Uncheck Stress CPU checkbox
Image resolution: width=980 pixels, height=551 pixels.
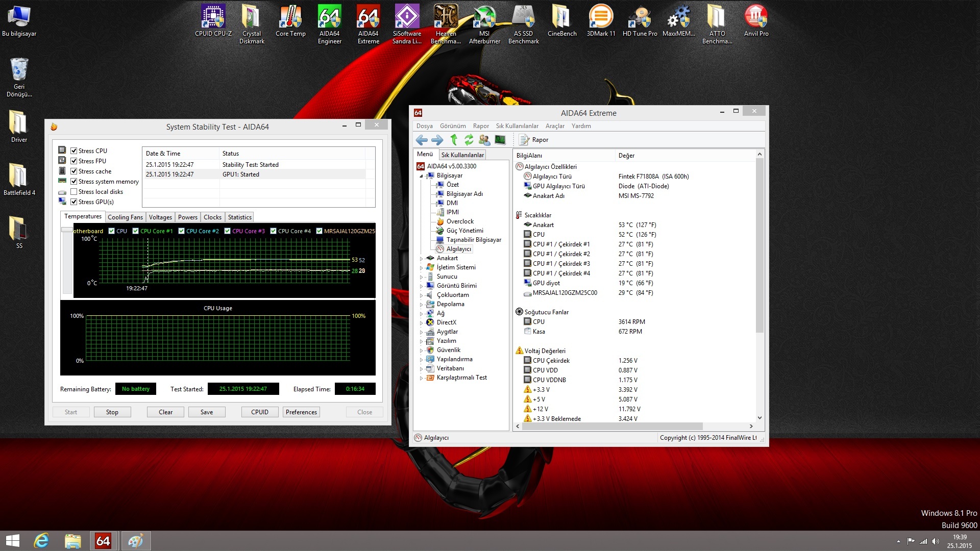73,151
